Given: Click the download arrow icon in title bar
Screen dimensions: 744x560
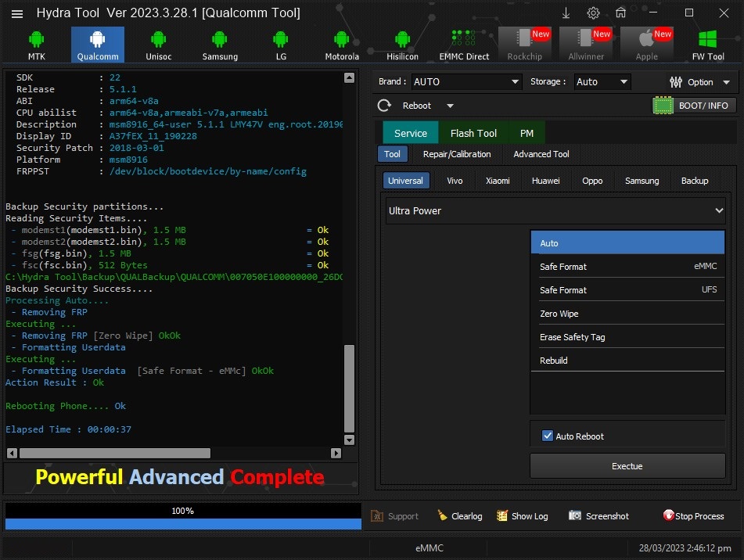Looking at the screenshot, I should [x=566, y=13].
